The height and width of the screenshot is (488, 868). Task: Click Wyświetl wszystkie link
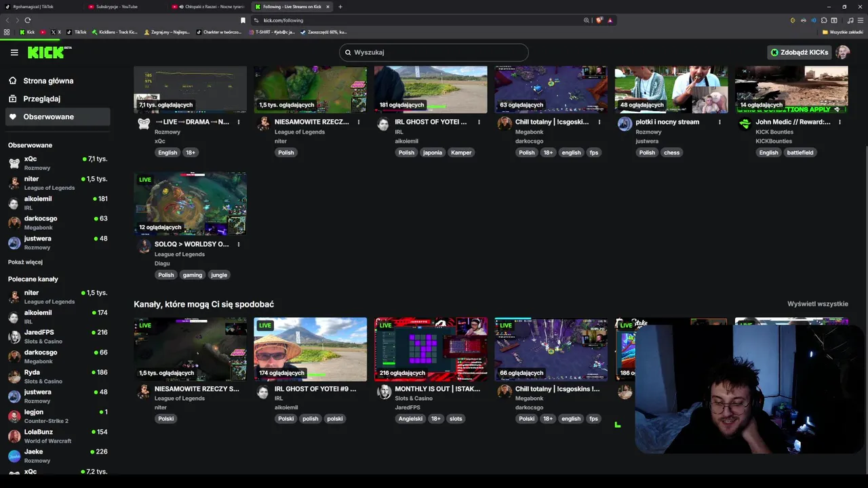point(818,304)
